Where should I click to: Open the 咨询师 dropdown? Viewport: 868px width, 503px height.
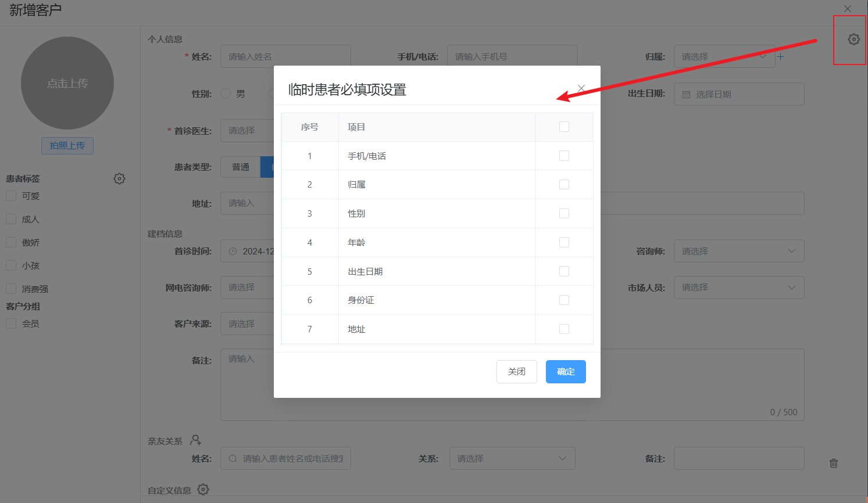[739, 251]
